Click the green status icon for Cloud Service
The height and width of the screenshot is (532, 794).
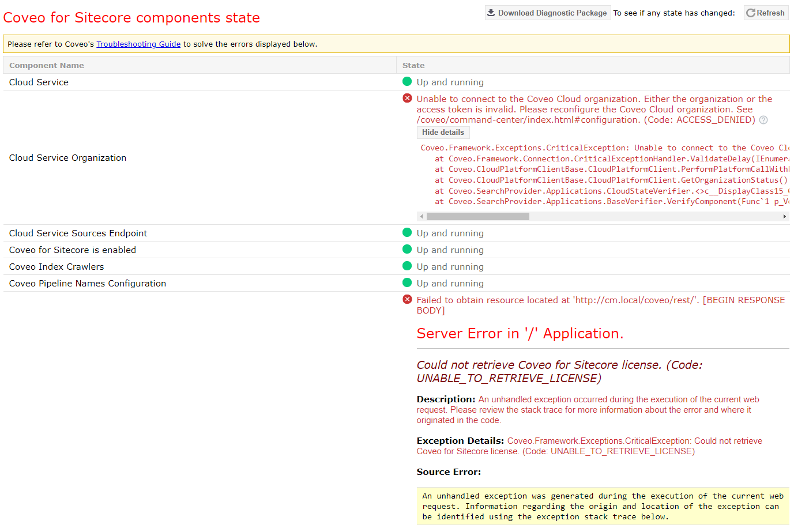tap(407, 82)
